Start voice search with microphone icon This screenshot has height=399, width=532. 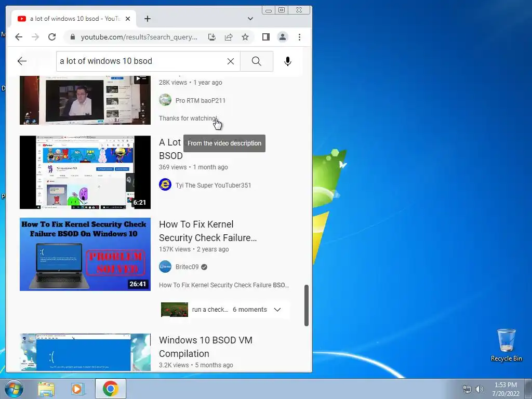[288, 61]
